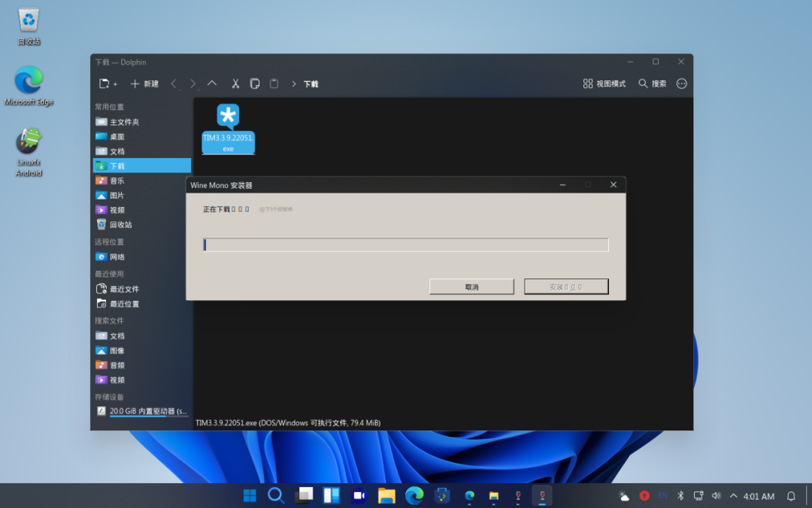
Task: Open 搜索 (search) in Dolphin's toolbar
Action: 653,84
